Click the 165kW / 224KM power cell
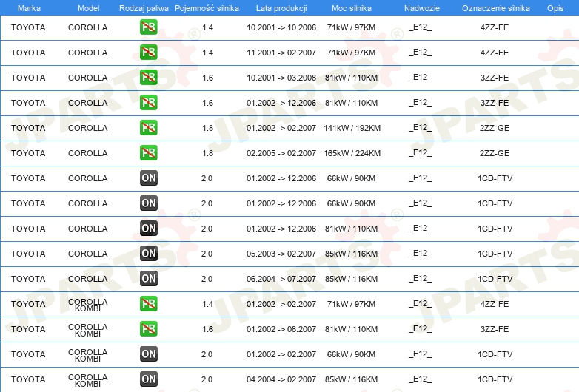Image resolution: width=579 pixels, height=392 pixels. click(352, 153)
